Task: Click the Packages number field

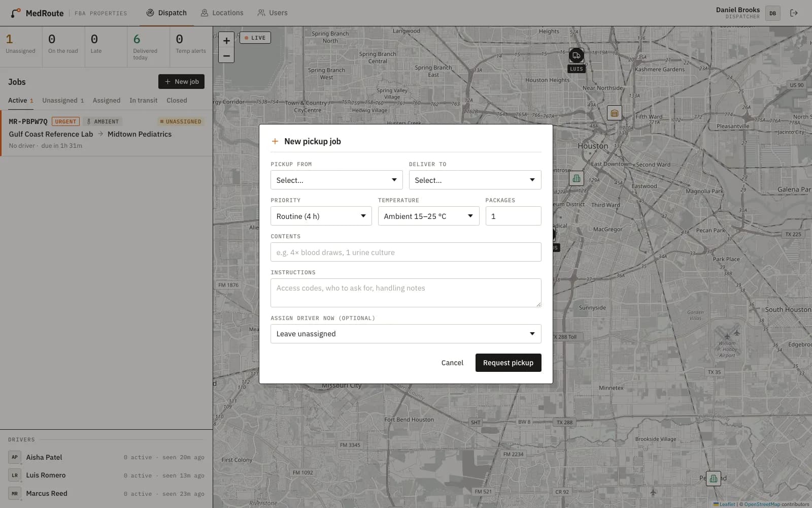Action: pos(514,216)
